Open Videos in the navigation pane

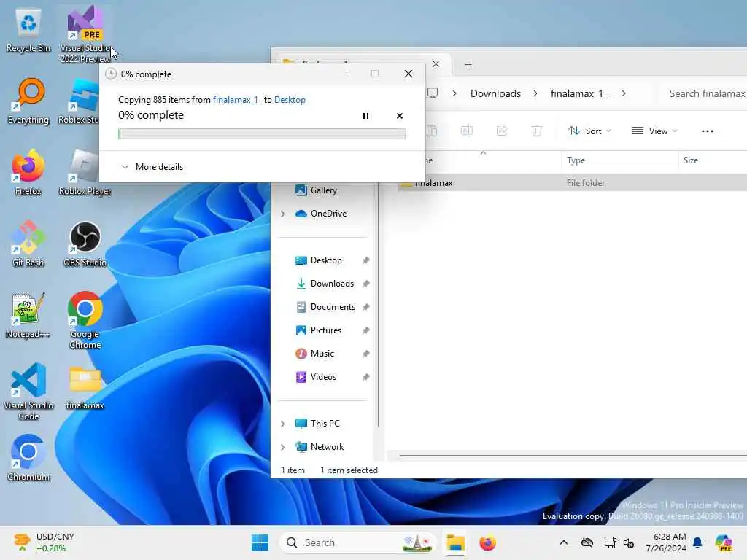coord(323,377)
